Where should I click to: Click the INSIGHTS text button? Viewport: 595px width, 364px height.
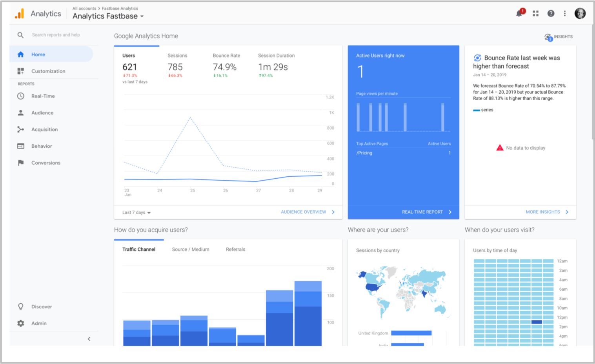[563, 37]
